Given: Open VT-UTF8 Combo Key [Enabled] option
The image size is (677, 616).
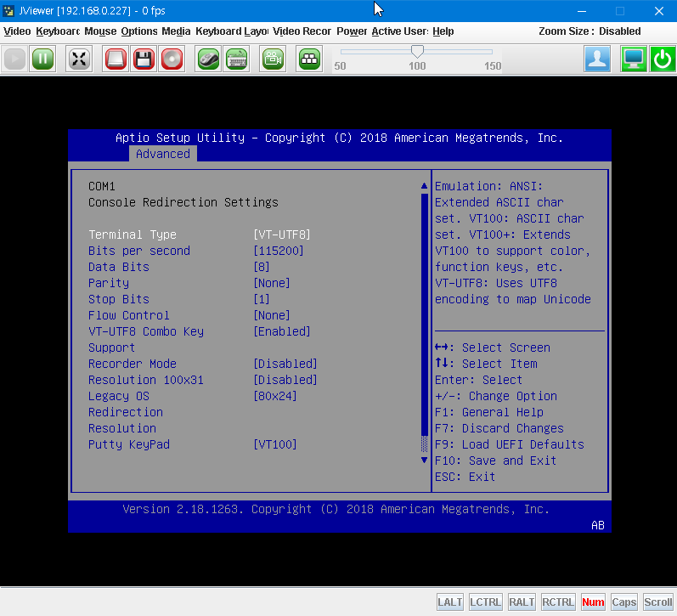Looking at the screenshot, I should click(282, 331).
